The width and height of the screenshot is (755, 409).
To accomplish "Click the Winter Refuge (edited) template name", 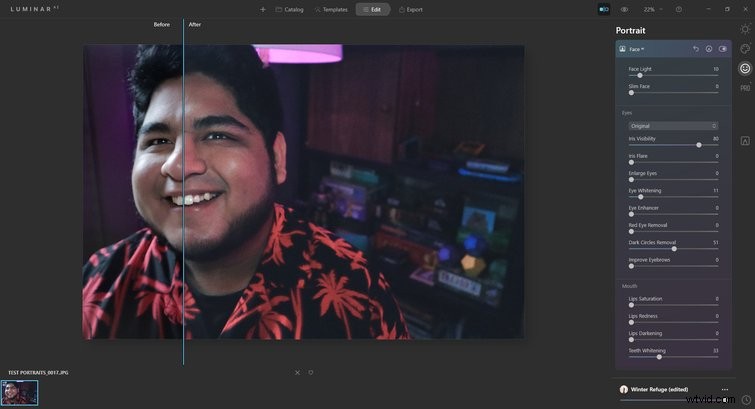I will 659,389.
